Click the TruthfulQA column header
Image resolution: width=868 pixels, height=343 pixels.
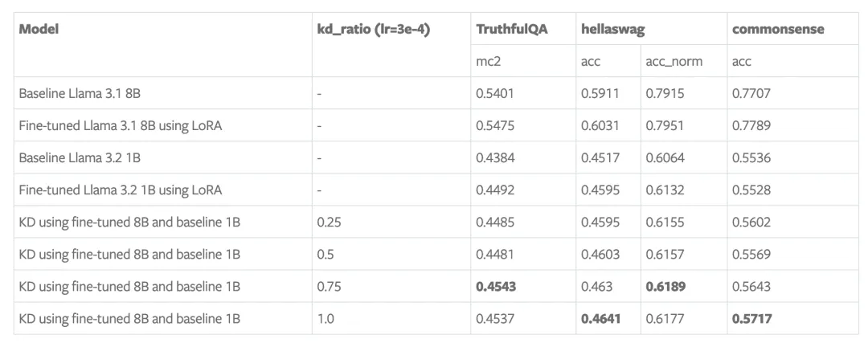[511, 30]
